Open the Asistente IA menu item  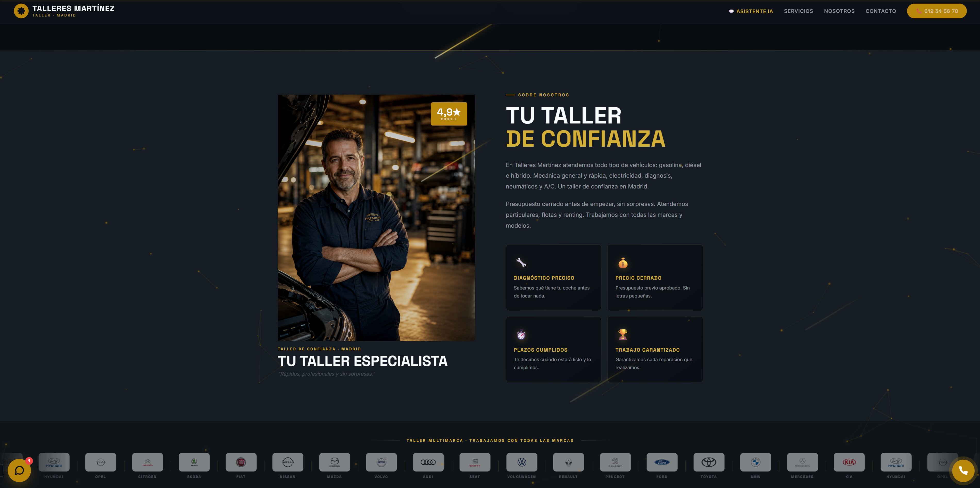pos(751,11)
